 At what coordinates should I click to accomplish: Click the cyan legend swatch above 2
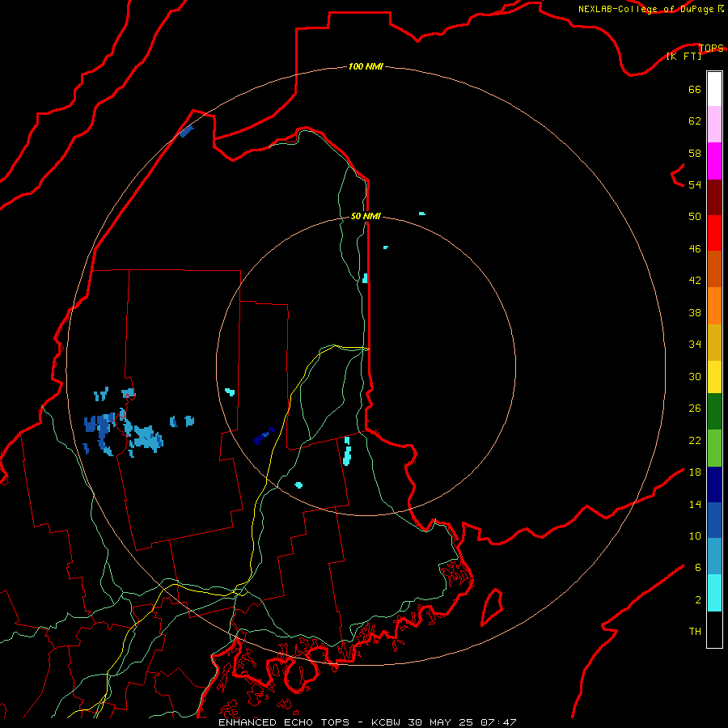[x=714, y=593]
